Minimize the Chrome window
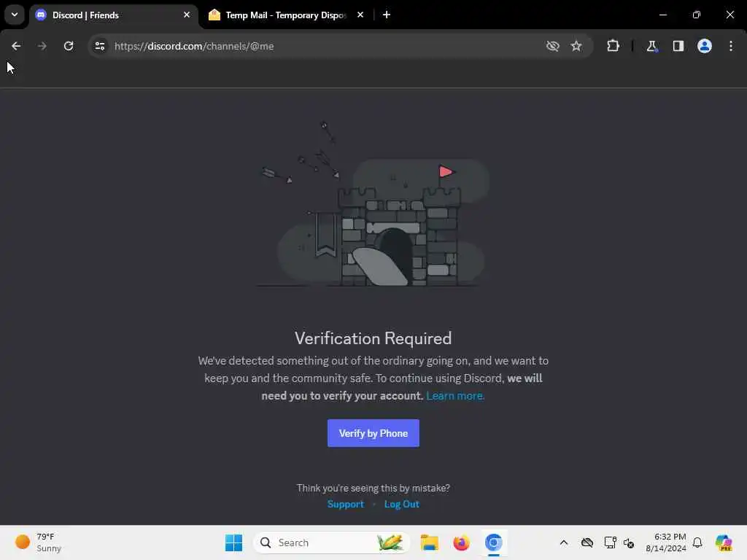The image size is (747, 560). pyautogui.click(x=662, y=15)
